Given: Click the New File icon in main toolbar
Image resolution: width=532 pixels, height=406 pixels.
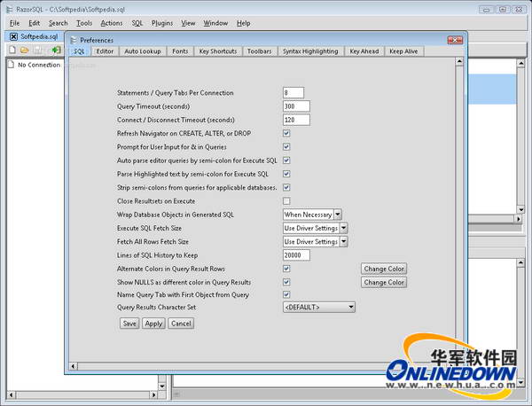Looking at the screenshot, I should click(x=12, y=51).
